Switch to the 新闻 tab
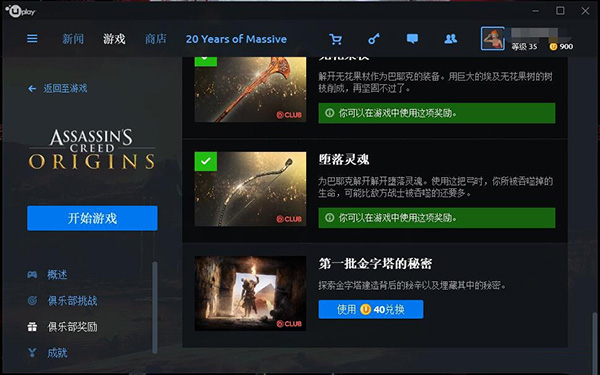This screenshot has height=375, width=600. click(x=73, y=39)
